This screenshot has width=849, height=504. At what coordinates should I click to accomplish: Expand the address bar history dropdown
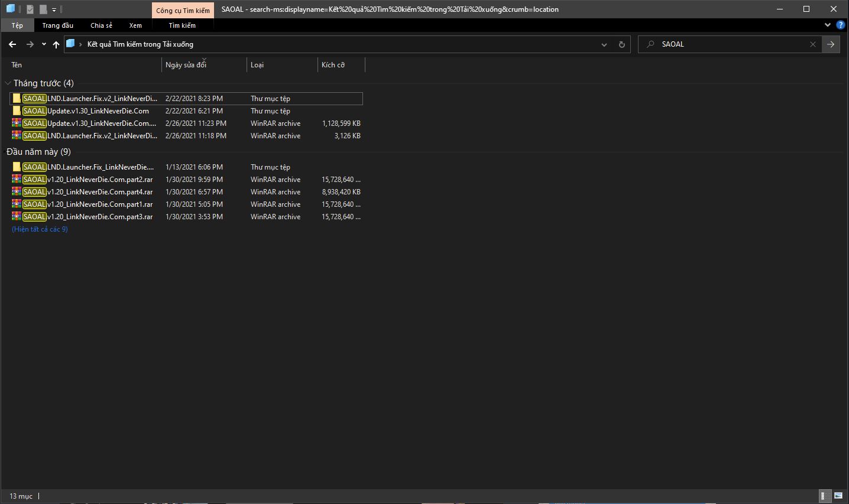coord(604,44)
